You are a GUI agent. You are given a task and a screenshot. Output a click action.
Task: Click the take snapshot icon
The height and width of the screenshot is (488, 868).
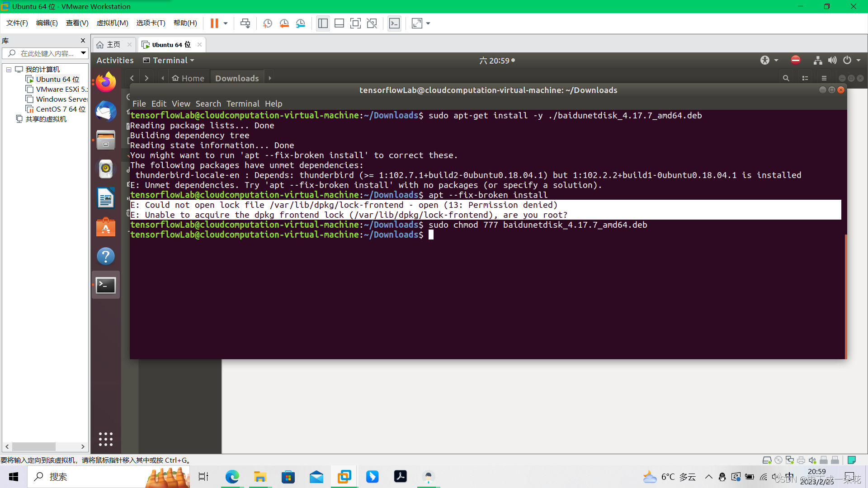pos(267,23)
